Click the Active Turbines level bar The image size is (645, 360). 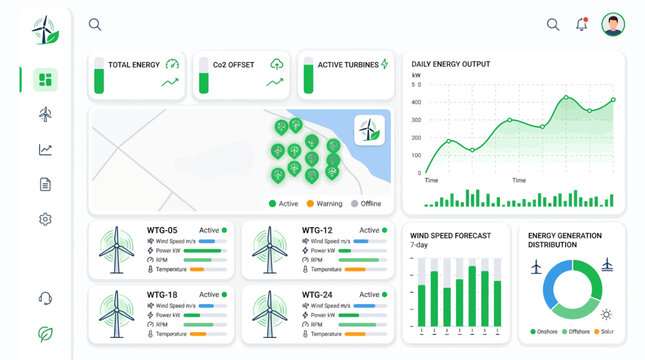click(x=309, y=75)
